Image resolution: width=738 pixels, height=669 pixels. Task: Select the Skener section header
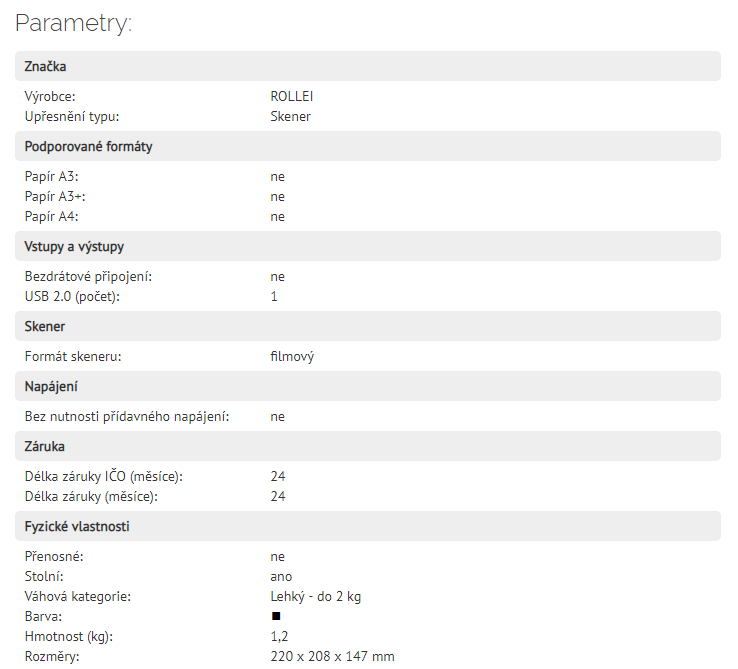coord(368,326)
